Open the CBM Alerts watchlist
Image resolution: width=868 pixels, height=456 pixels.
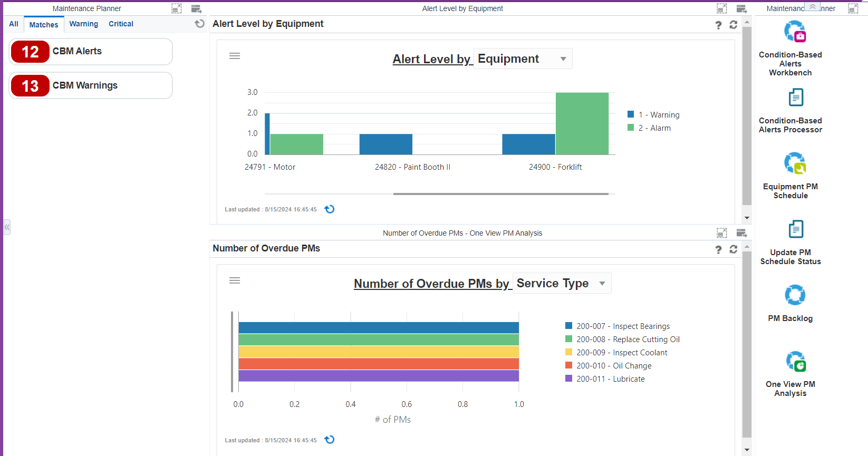pos(91,52)
